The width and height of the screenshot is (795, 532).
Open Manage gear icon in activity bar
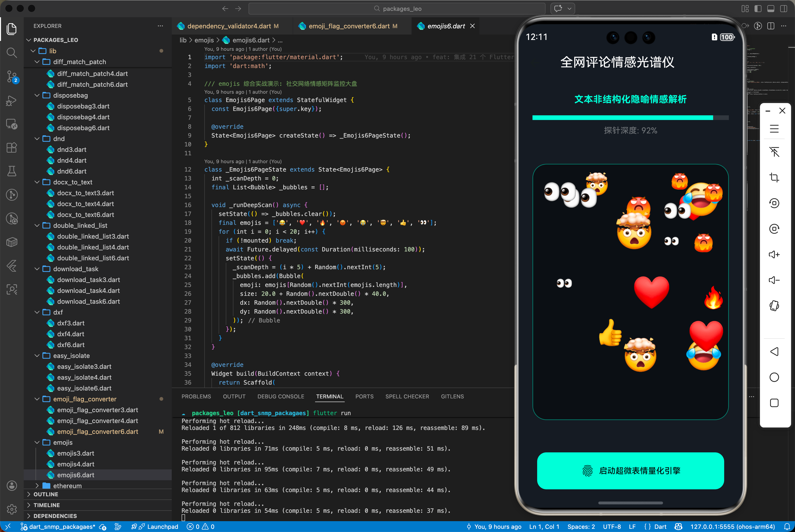pyautogui.click(x=12, y=509)
